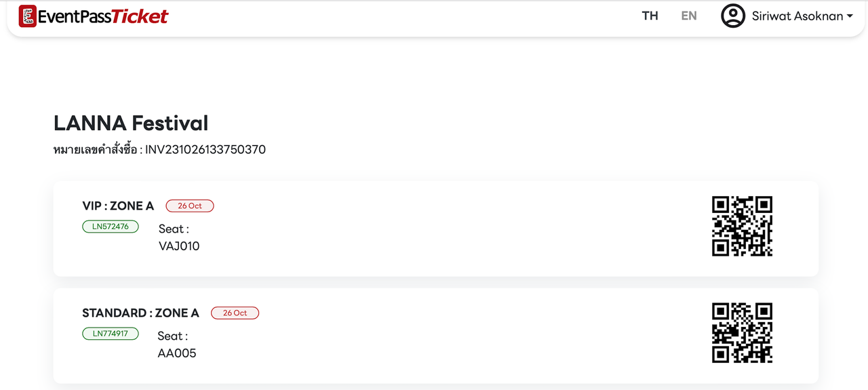Click the LANNA Festival heading
Screen dimensions: 868x390
(x=131, y=123)
